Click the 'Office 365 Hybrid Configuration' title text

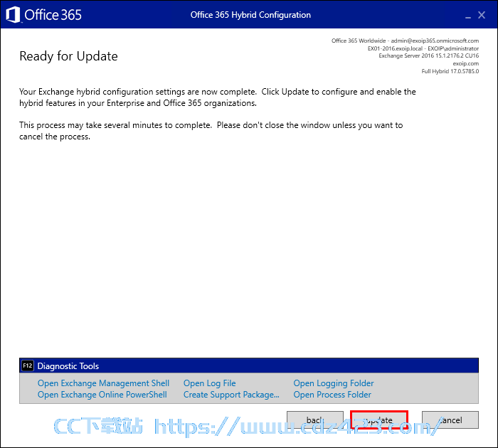pos(250,15)
